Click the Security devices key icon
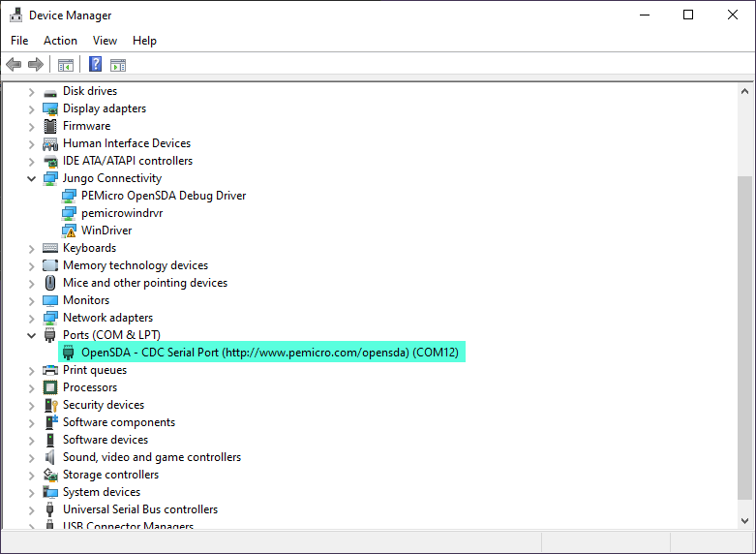The width and height of the screenshot is (756, 554). (50, 405)
